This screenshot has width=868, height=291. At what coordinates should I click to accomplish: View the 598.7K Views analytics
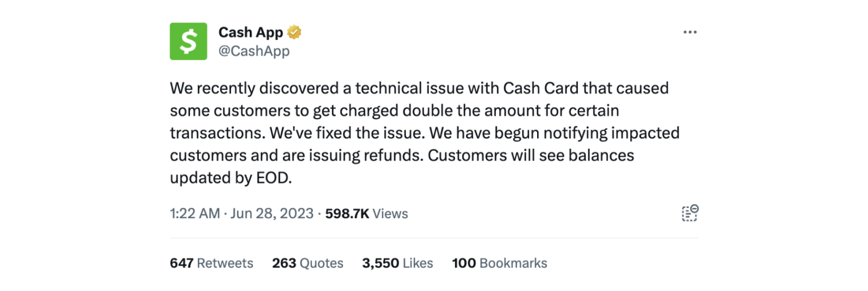[x=367, y=214]
